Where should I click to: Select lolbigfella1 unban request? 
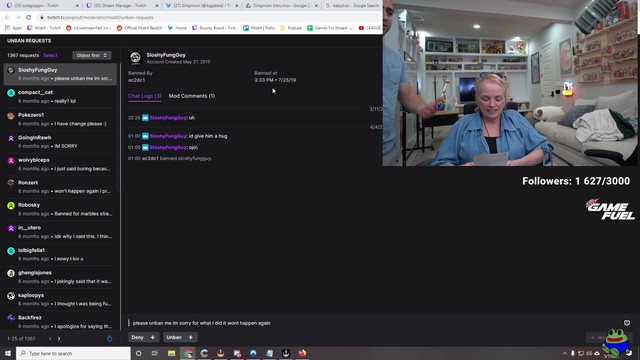click(x=60, y=254)
